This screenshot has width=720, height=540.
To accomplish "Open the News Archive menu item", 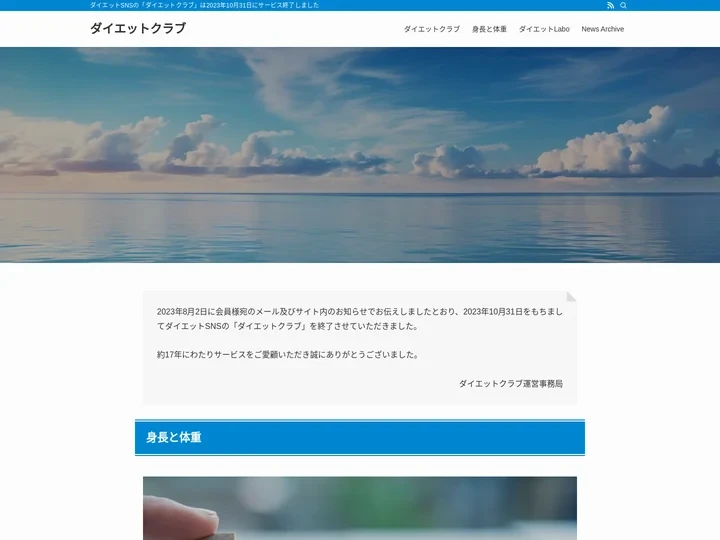I will 602,29.
